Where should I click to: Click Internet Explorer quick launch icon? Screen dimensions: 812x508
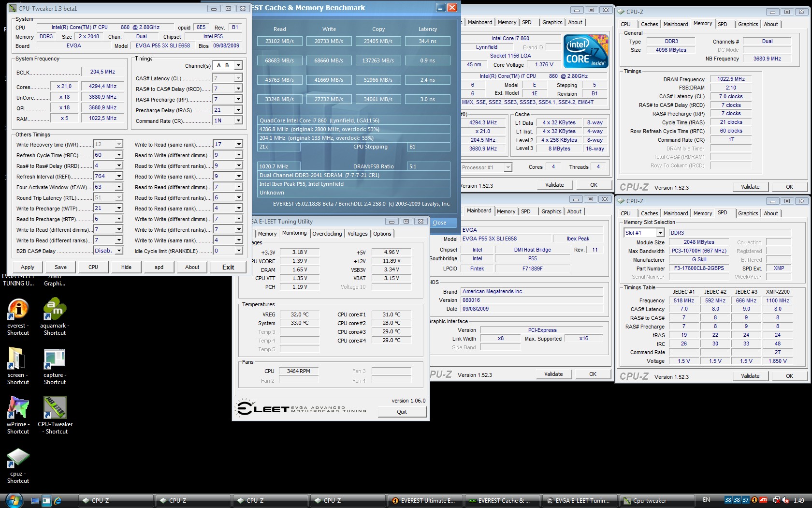(x=58, y=501)
